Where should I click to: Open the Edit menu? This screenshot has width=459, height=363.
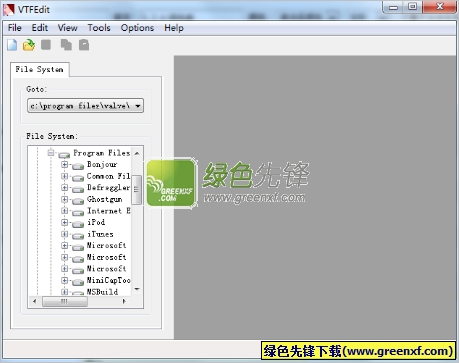click(x=40, y=28)
